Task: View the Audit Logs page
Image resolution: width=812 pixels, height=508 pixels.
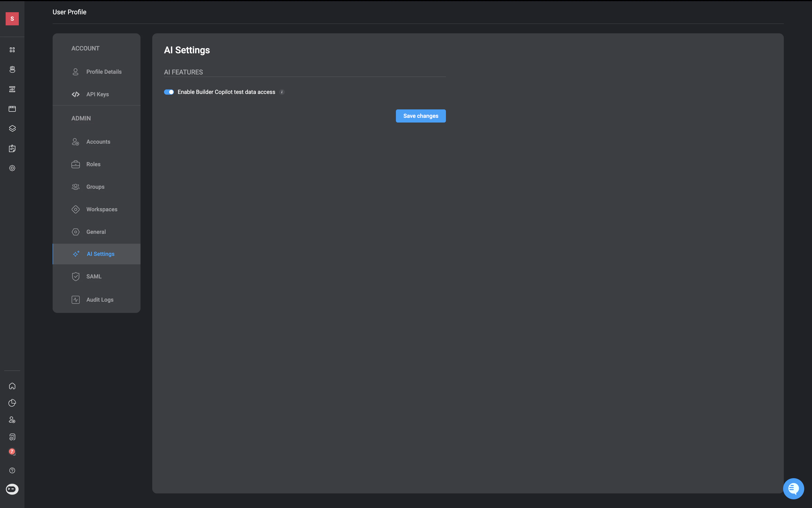Action: tap(100, 300)
